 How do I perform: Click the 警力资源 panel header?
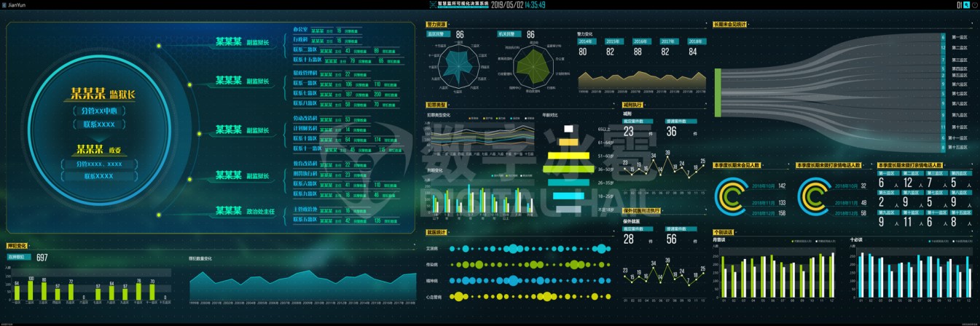pyautogui.click(x=437, y=24)
